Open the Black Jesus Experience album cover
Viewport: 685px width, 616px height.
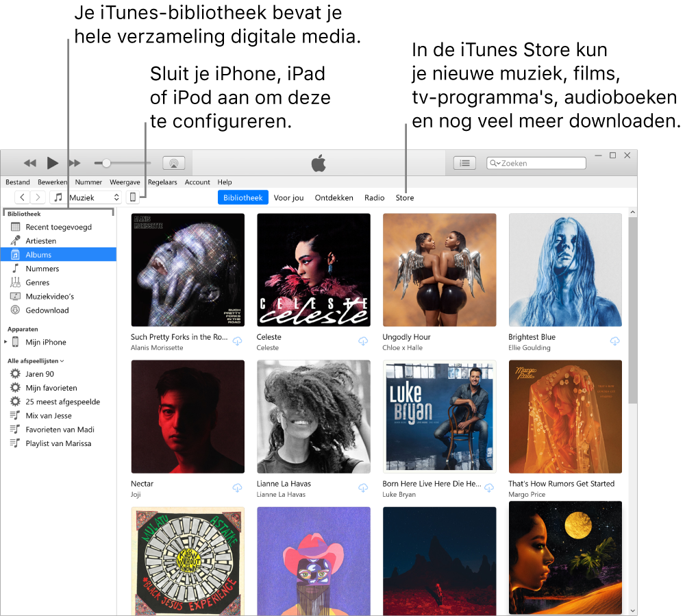point(188,561)
